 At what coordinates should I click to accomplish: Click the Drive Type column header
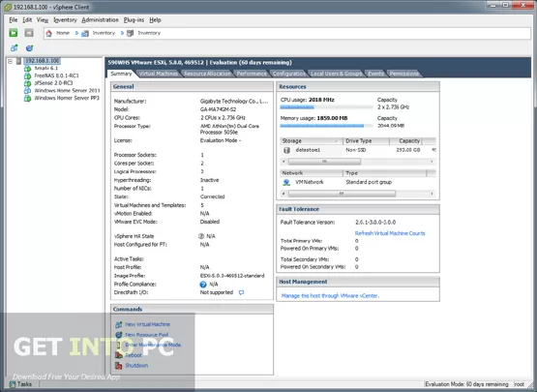tap(366, 141)
